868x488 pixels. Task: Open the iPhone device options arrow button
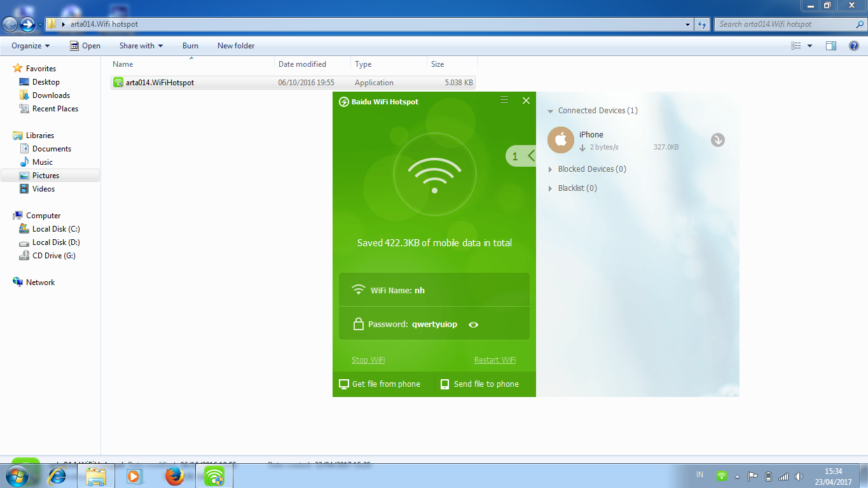tap(718, 140)
